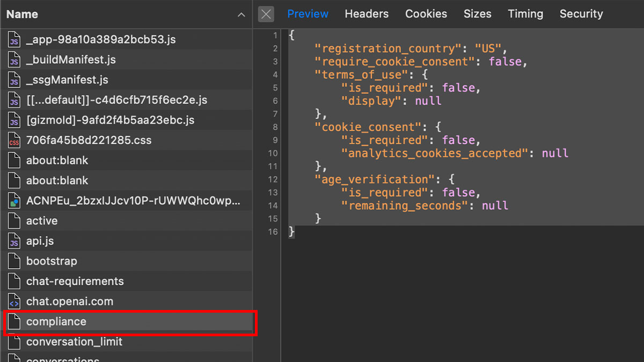Image resolution: width=644 pixels, height=362 pixels.
Task: Click the CSS icon beside 706fa45b8d221285.css
Action: point(14,140)
